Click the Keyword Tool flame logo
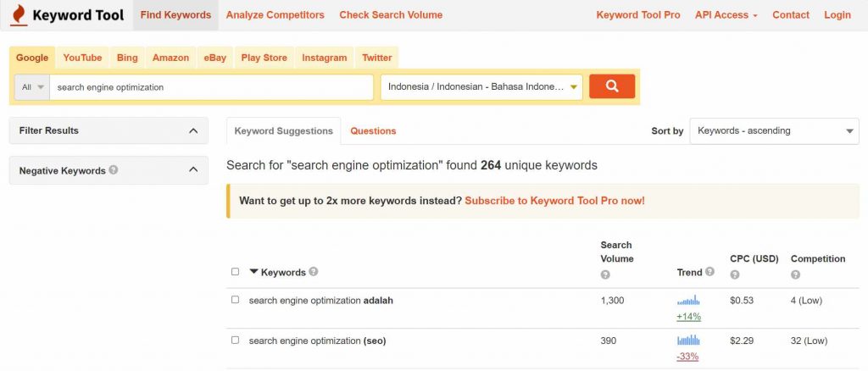This screenshot has width=868, height=371. [19, 15]
